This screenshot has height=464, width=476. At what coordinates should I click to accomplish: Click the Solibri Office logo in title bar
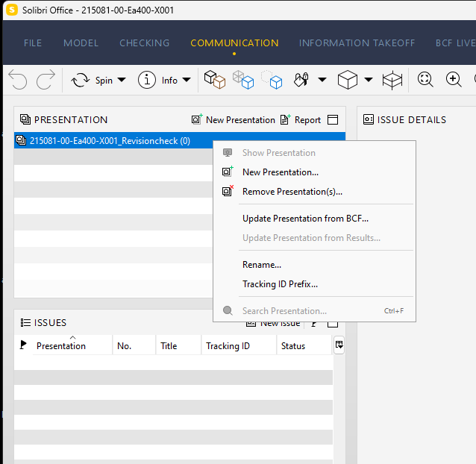click(12, 10)
